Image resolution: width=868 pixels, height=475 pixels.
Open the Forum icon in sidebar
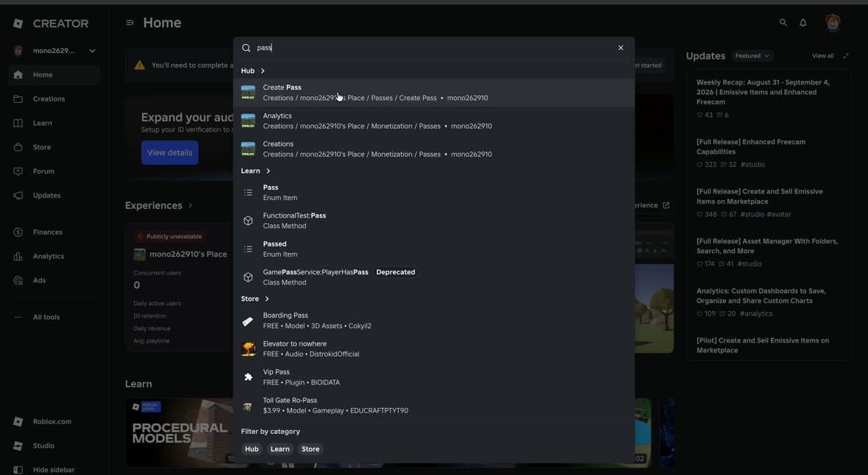[18, 171]
